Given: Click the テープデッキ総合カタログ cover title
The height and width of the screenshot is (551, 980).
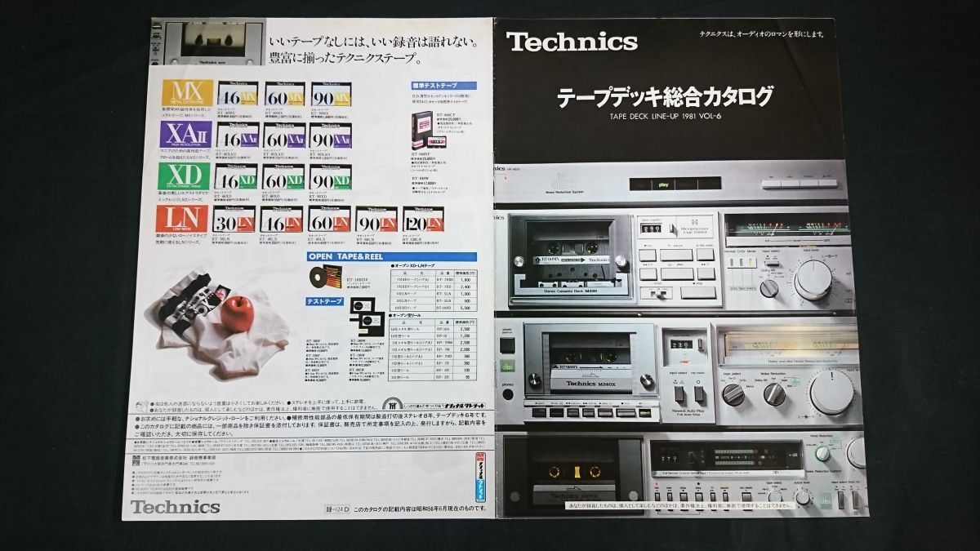Looking at the screenshot, I should click(x=665, y=98).
